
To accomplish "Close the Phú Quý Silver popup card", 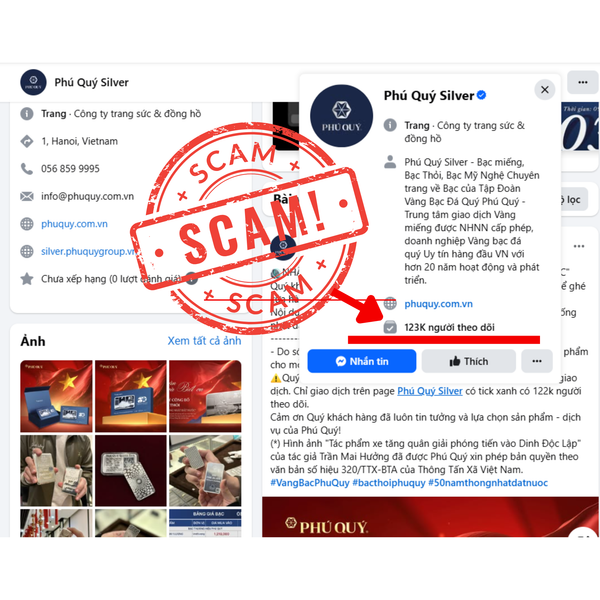I will pos(545,90).
